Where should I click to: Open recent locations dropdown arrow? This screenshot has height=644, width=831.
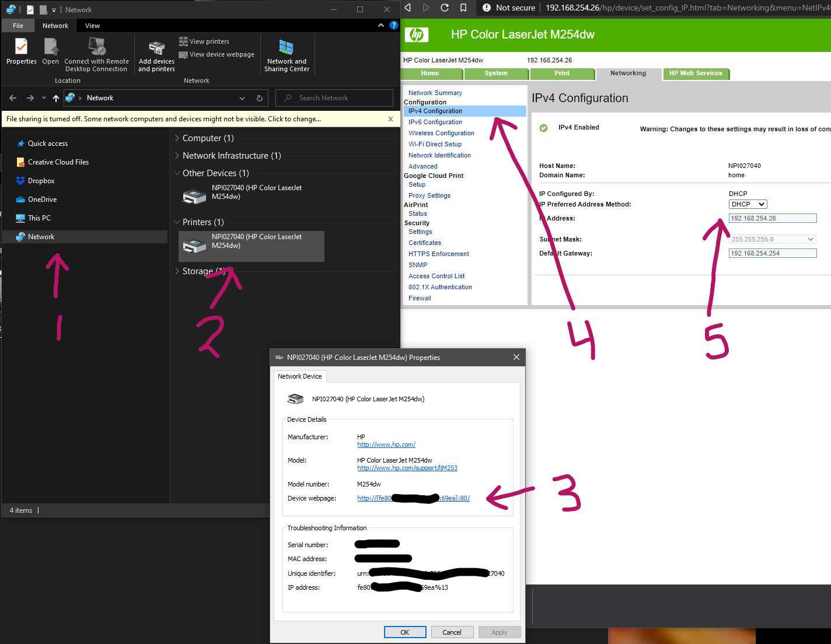click(44, 98)
